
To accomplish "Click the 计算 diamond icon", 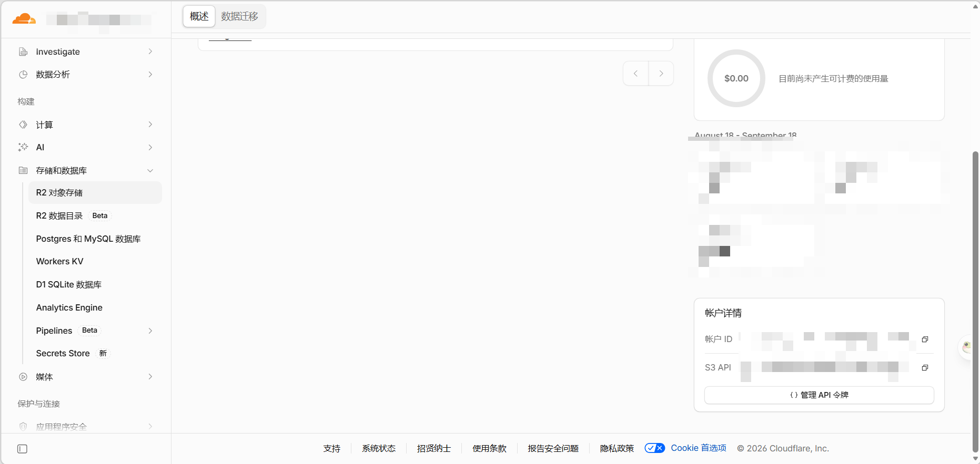I will pyautogui.click(x=23, y=125).
